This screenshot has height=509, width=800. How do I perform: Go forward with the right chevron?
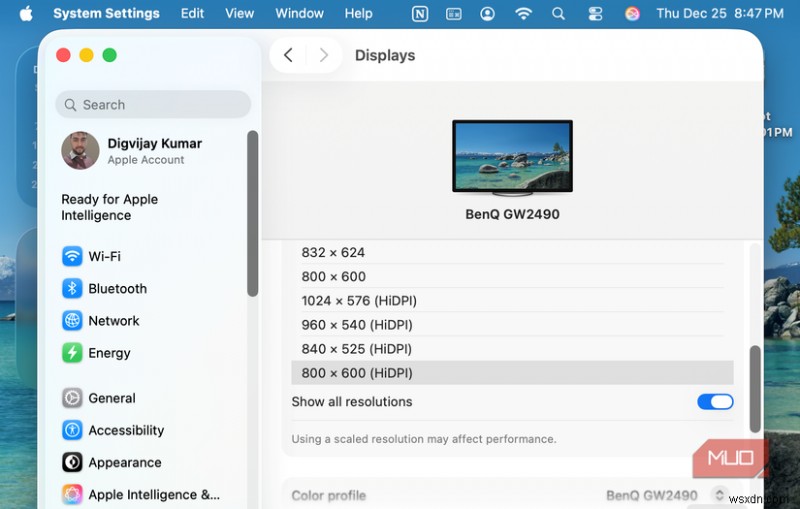[323, 55]
